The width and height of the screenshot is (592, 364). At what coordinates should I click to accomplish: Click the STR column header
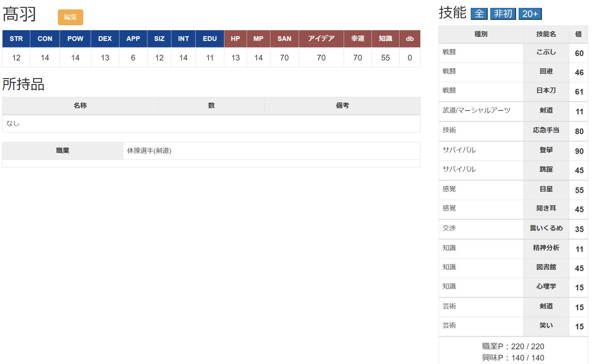pyautogui.click(x=16, y=39)
